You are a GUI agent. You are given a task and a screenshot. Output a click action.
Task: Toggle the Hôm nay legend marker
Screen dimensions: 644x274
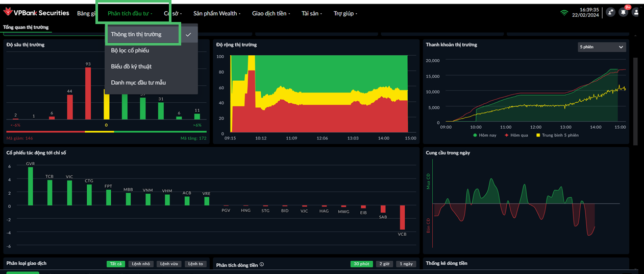tap(475, 135)
